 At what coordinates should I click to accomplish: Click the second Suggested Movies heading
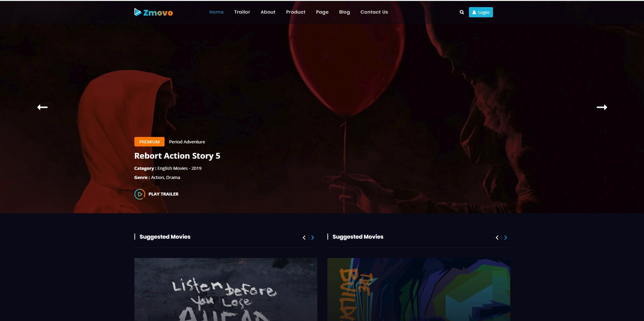point(358,237)
